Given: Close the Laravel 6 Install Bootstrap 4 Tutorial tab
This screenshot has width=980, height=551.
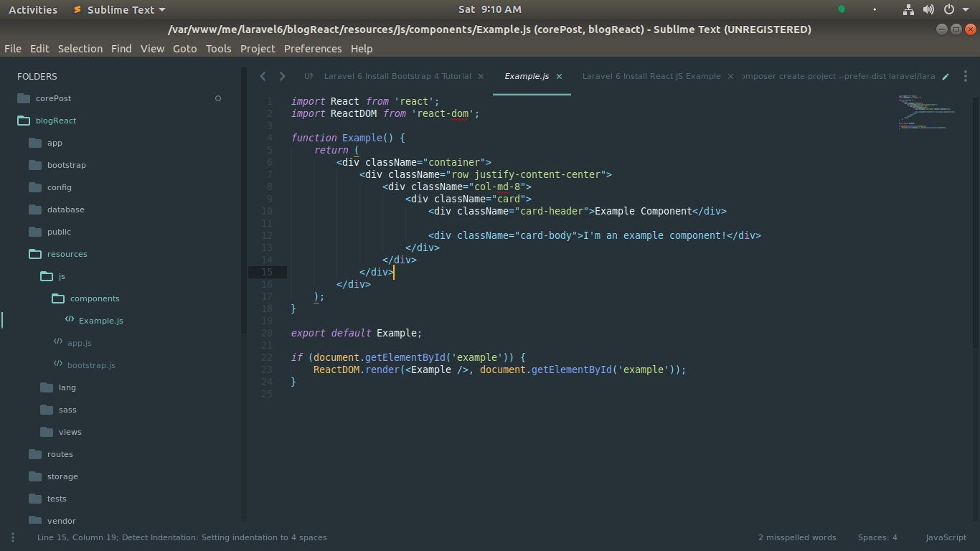Looking at the screenshot, I should click(x=481, y=76).
